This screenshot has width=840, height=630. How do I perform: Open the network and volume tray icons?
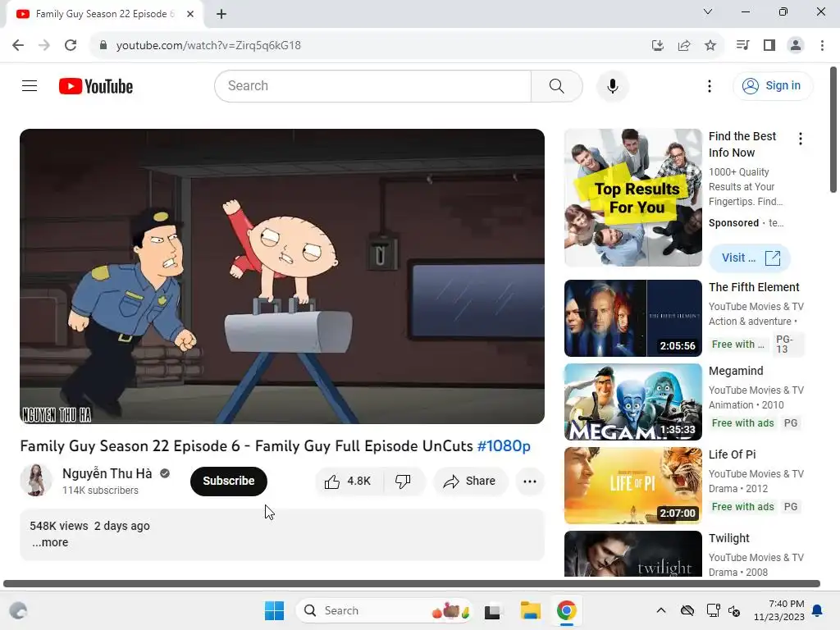coord(724,610)
